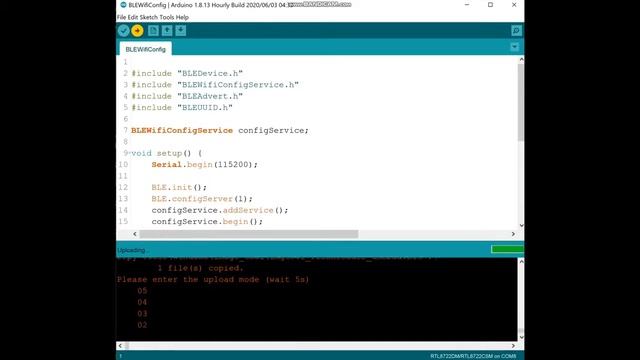Viewport: 640px width, 360px height.
Task: Open the Sketch menu
Action: tap(149, 17)
